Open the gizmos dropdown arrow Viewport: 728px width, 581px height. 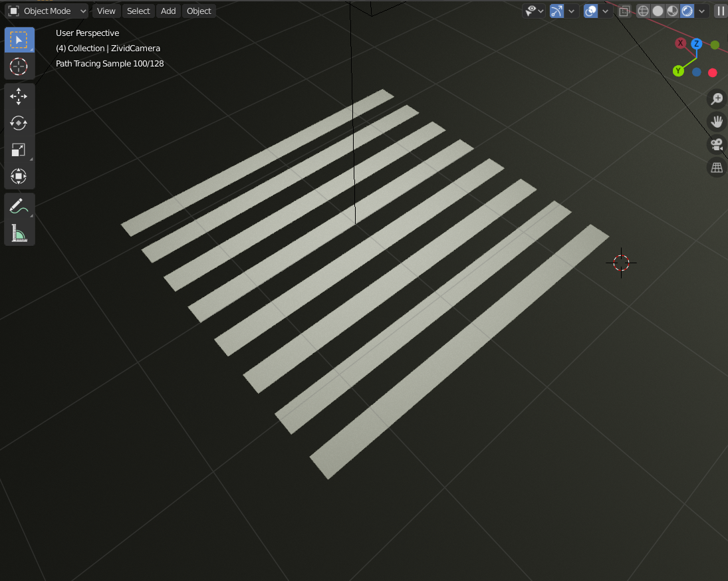coord(570,11)
